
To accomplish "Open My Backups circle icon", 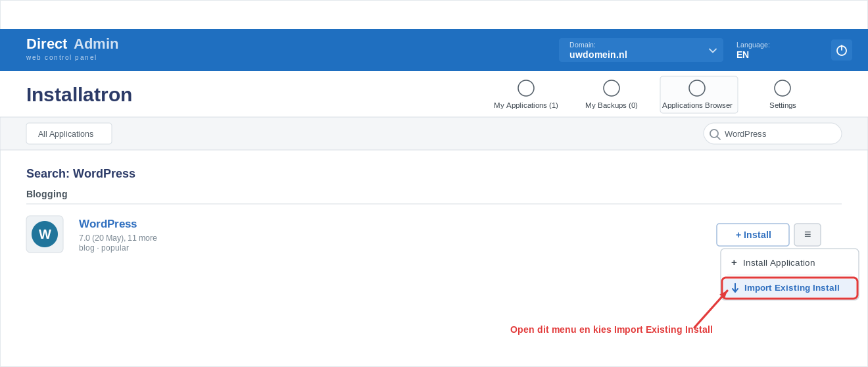I will tap(612, 88).
